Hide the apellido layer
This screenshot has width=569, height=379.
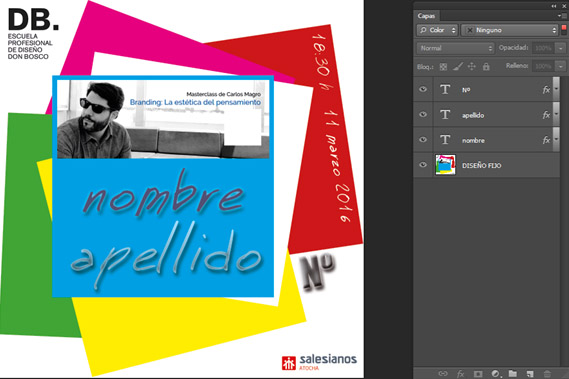[423, 114]
